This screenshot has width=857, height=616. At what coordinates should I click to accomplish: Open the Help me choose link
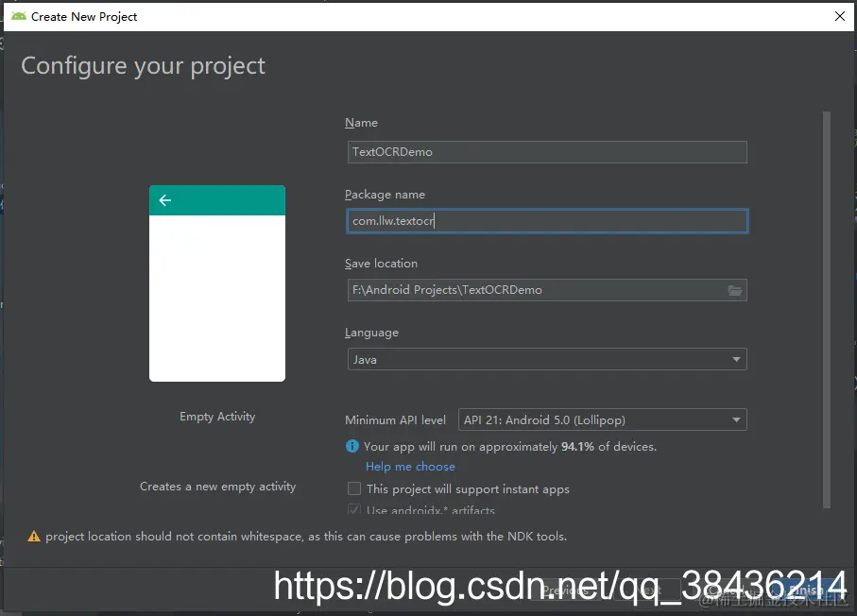[410, 467]
